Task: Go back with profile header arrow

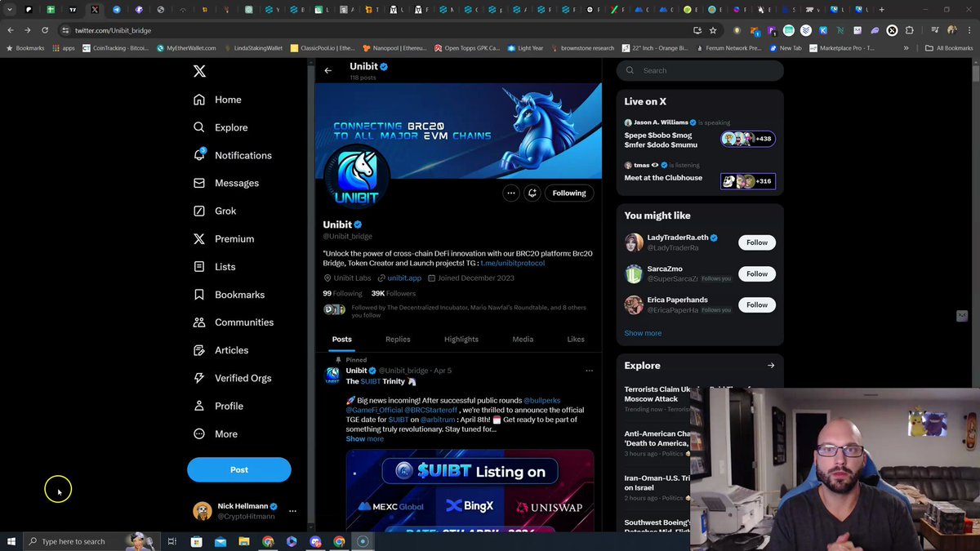Action: tap(327, 70)
